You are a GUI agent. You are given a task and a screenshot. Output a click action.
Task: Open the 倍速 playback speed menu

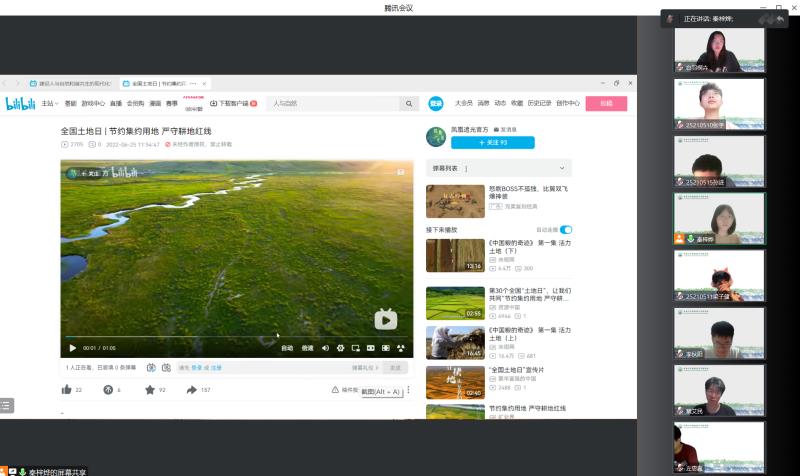coord(307,348)
